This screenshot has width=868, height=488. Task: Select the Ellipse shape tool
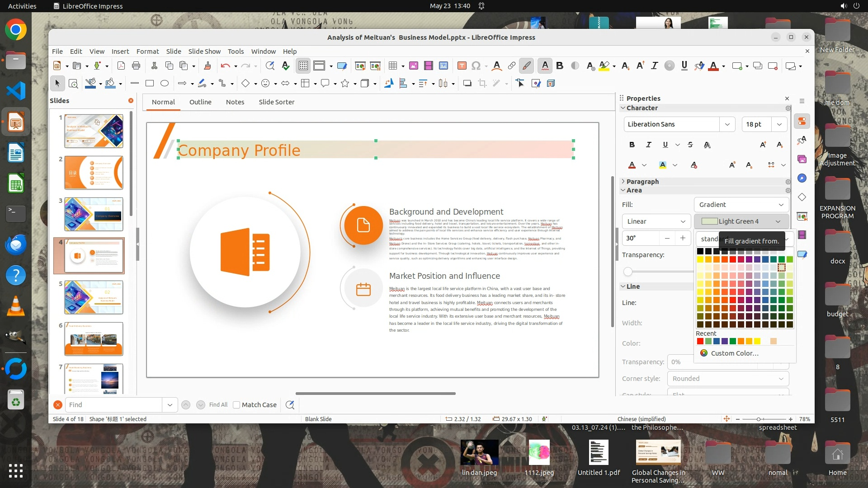[x=165, y=83]
